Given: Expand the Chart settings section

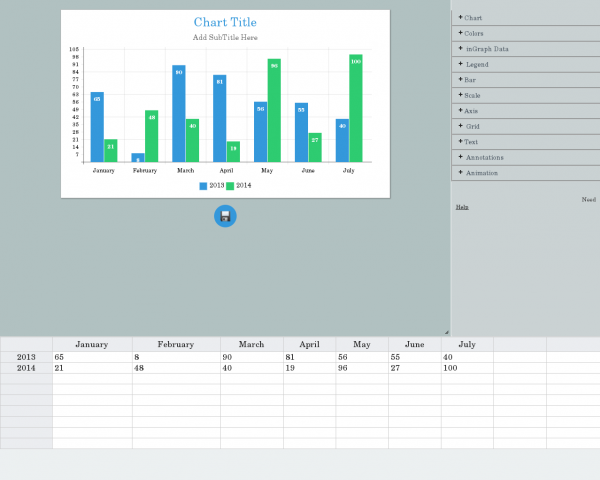Looking at the screenshot, I should pos(472,18).
